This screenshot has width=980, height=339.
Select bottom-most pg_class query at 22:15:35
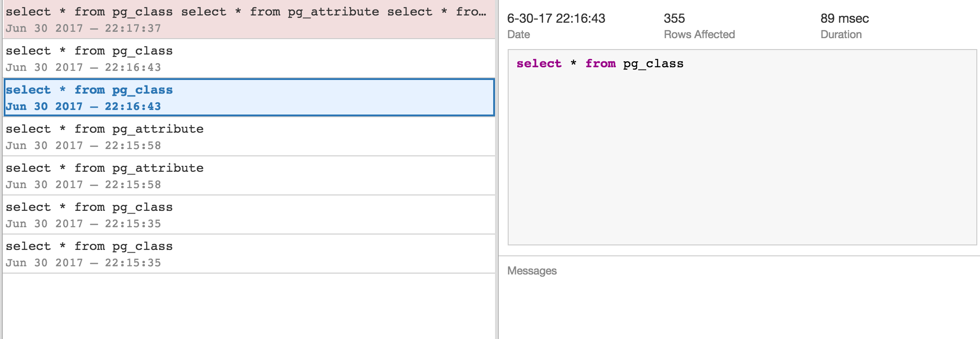tap(248, 254)
